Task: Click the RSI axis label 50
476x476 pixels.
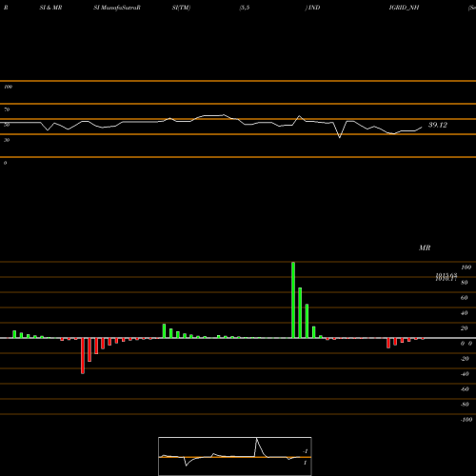Action: [x=7, y=125]
